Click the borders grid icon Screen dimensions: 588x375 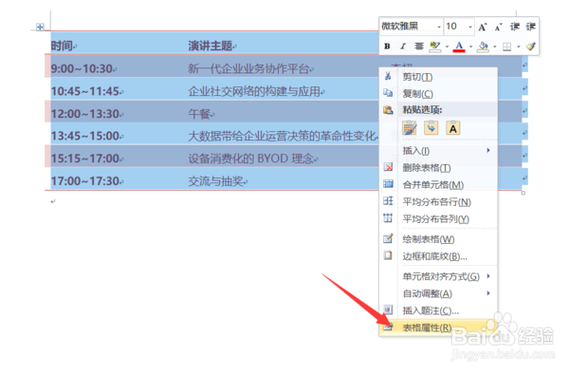[506, 47]
